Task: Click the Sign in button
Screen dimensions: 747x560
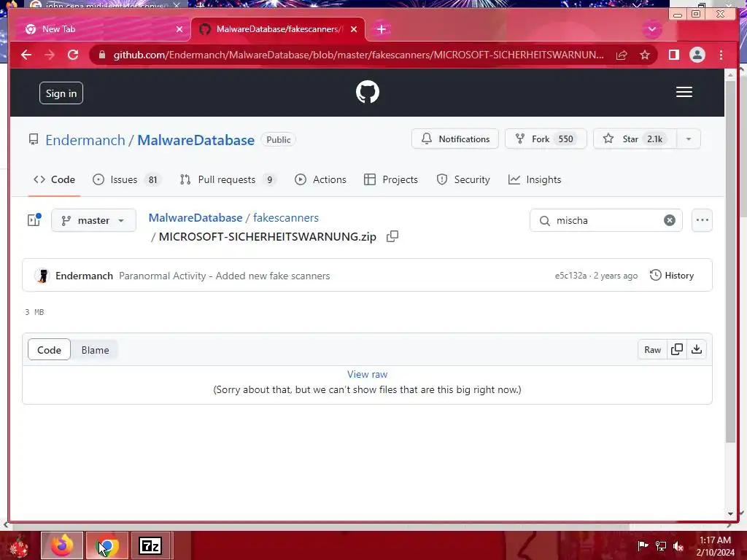Action: coord(61,93)
